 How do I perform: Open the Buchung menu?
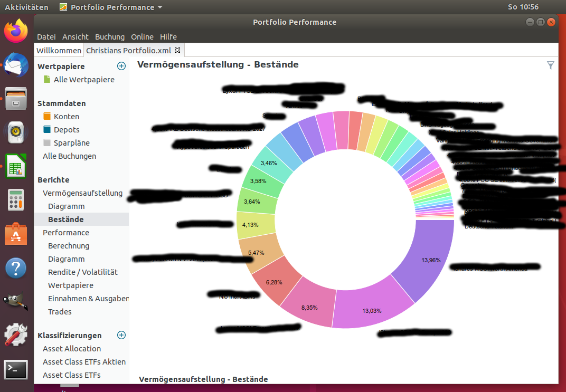click(x=110, y=37)
